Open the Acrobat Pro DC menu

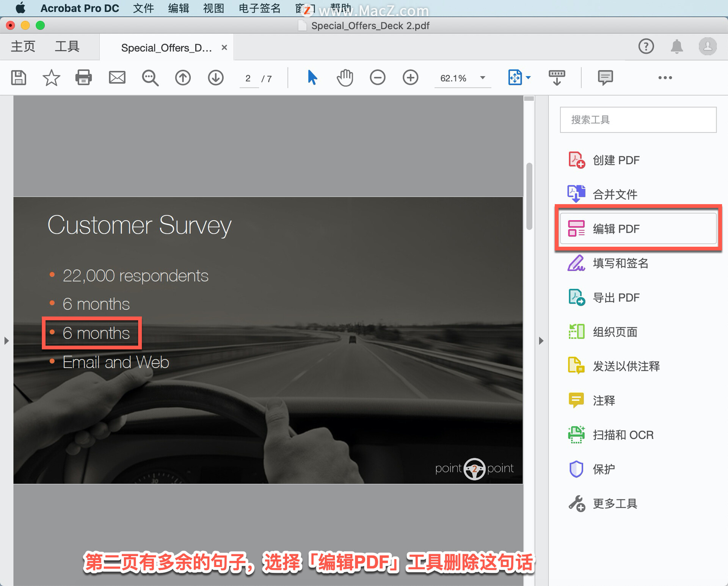point(80,8)
